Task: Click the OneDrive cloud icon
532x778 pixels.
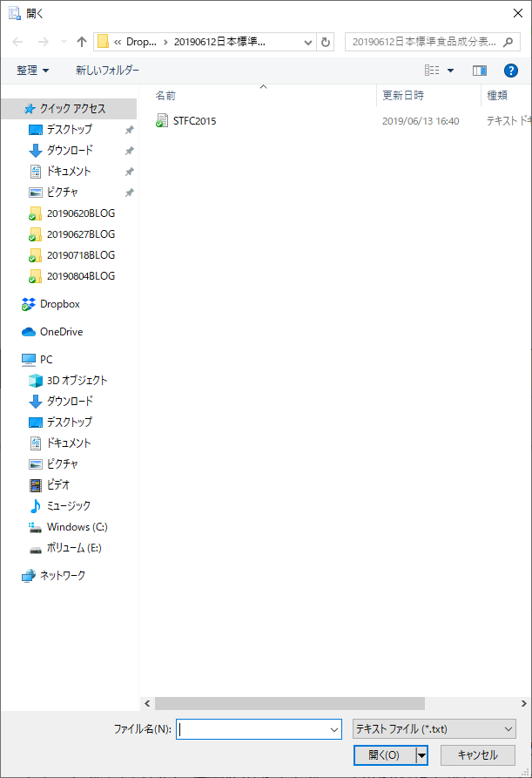Action: tap(30, 332)
